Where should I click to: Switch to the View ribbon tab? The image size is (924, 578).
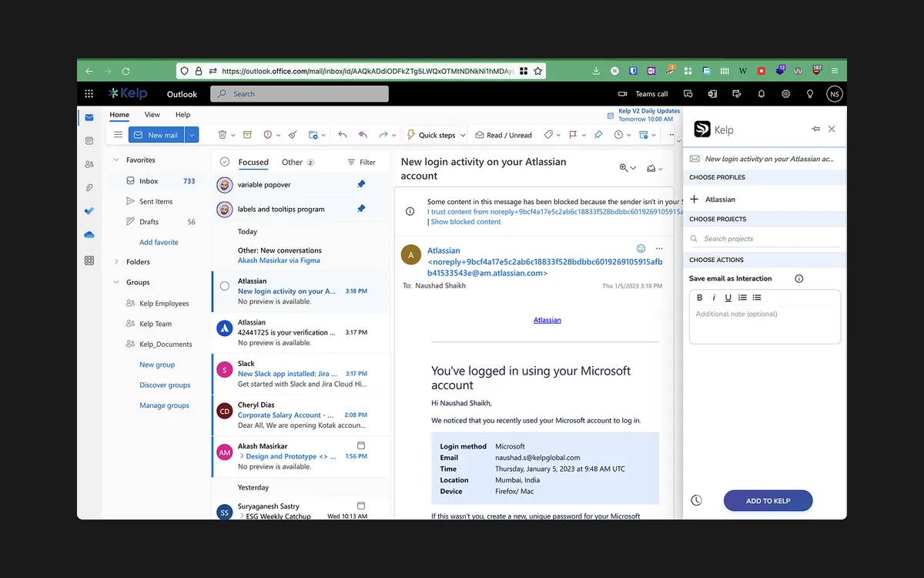[x=152, y=115]
